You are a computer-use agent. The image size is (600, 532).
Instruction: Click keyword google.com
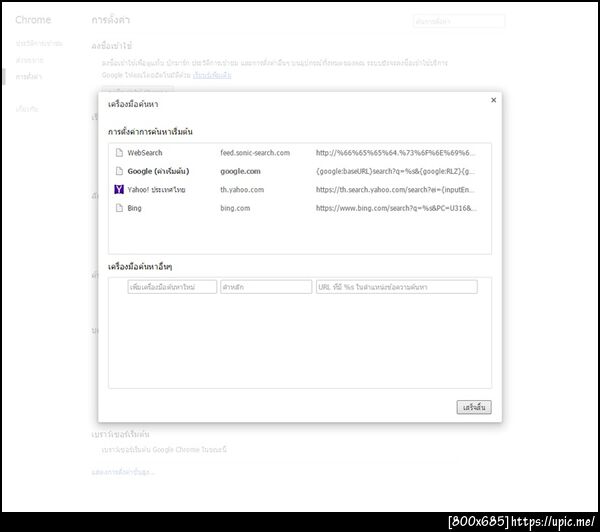[x=240, y=171]
